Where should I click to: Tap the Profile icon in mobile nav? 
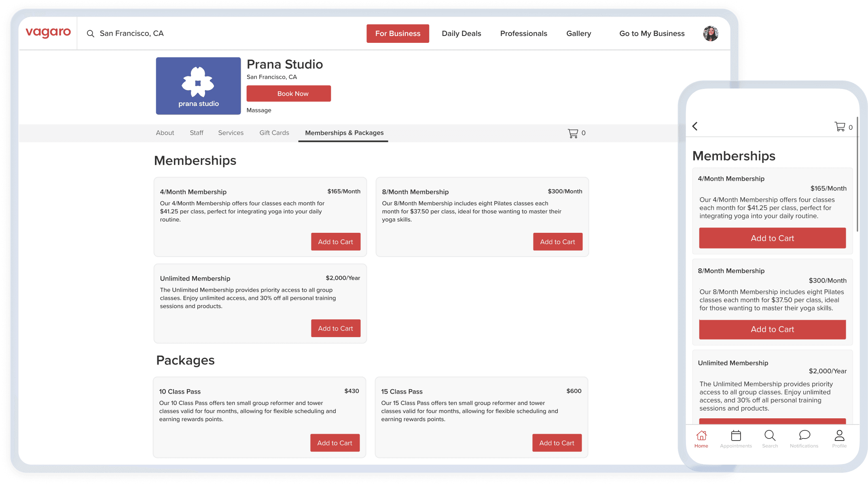coord(839,436)
